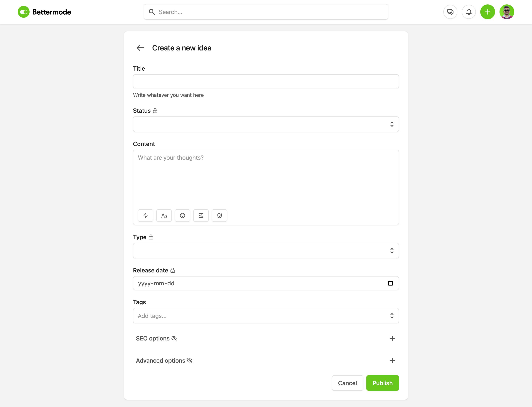Open the release date calendar picker
The image size is (532, 407).
[390, 283]
